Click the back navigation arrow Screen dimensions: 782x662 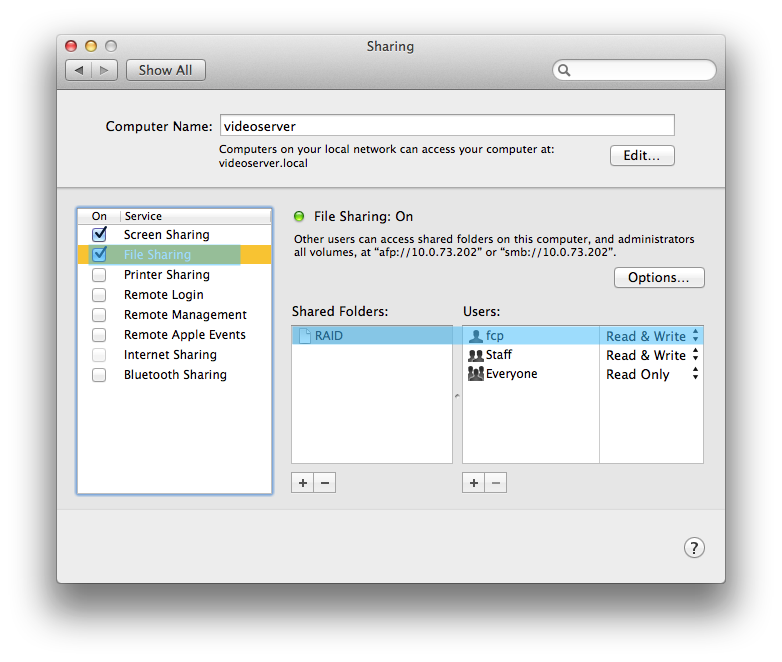[x=79, y=70]
